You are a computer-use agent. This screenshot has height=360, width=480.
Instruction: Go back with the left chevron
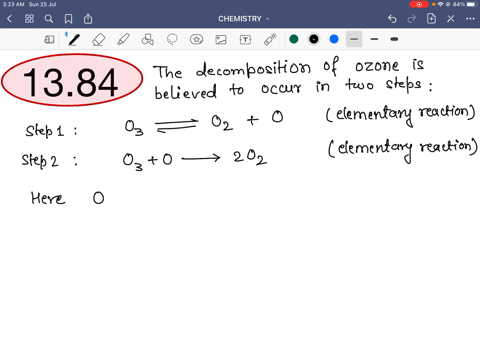[9, 19]
